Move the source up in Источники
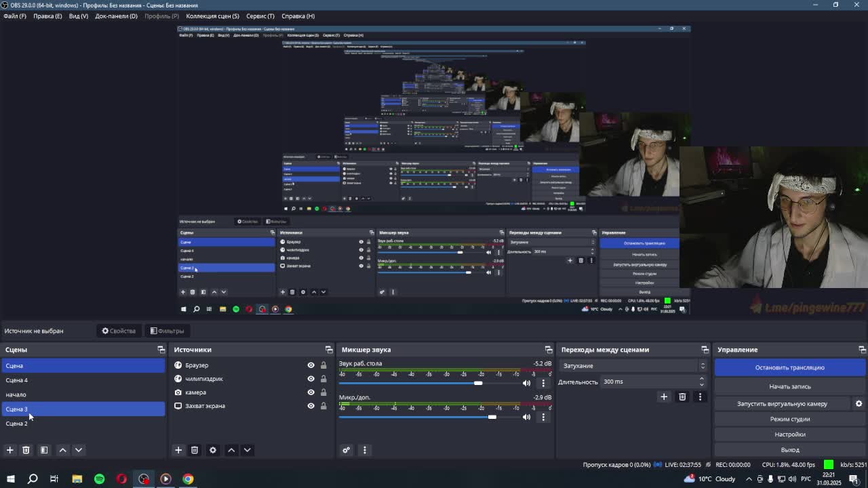 pyautogui.click(x=231, y=450)
